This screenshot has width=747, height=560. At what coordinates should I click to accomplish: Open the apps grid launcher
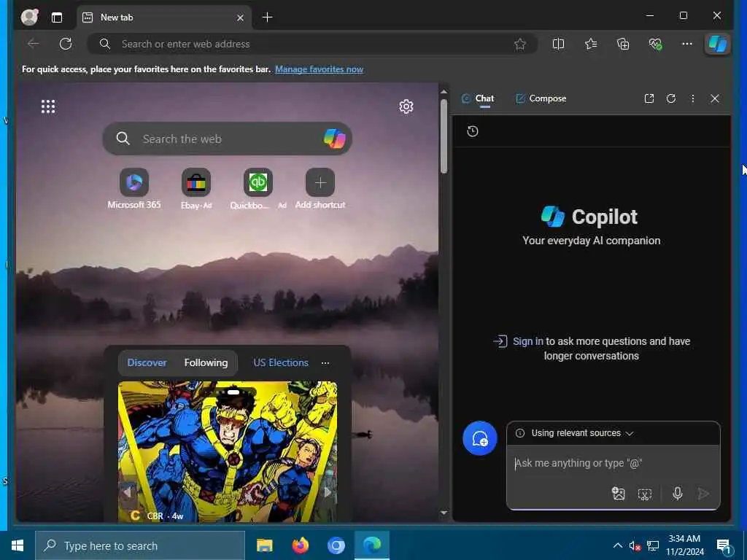coord(48,106)
